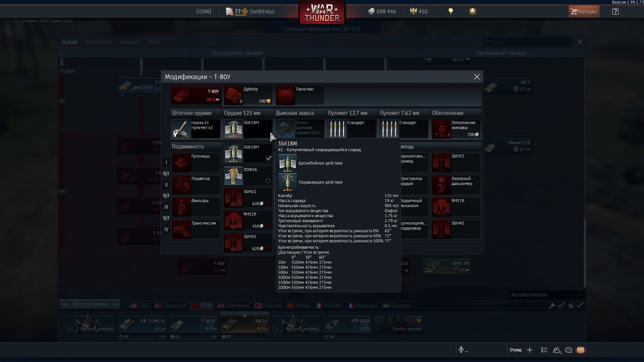The image size is (644, 362).
Task: Switch to the Вертолёты tab
Action: (99, 42)
